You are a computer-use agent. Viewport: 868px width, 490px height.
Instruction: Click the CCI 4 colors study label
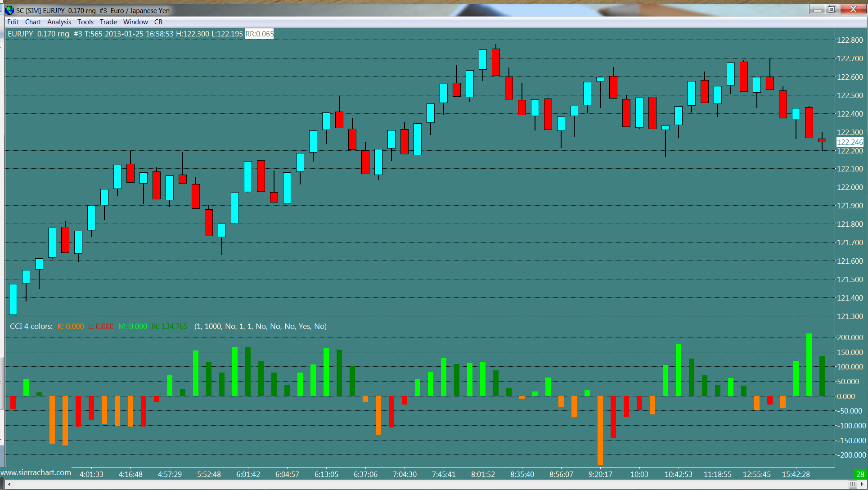pos(31,326)
